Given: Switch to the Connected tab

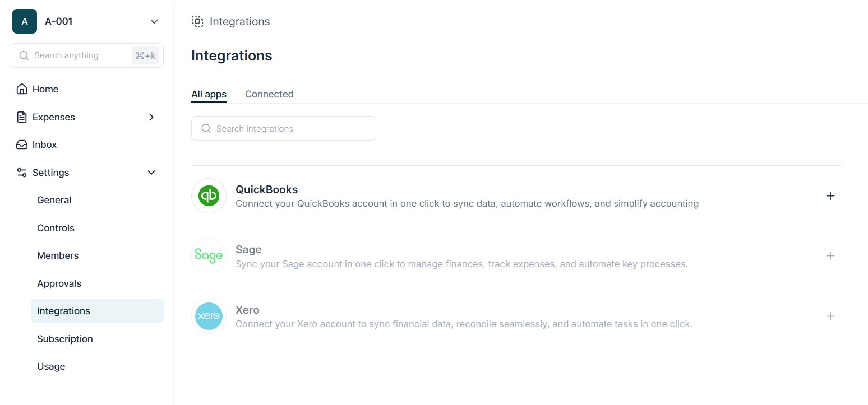Looking at the screenshot, I should (x=269, y=94).
